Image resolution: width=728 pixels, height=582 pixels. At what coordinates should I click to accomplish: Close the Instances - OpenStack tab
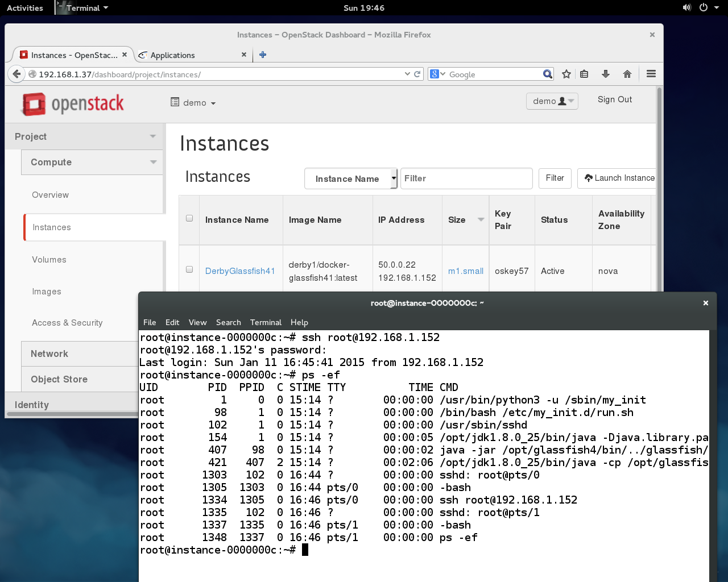click(x=125, y=55)
